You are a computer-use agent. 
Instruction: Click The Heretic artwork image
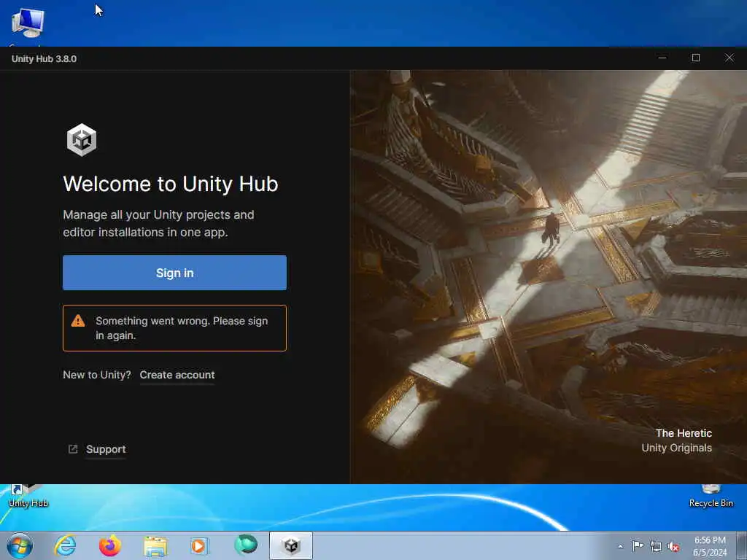coord(549,277)
